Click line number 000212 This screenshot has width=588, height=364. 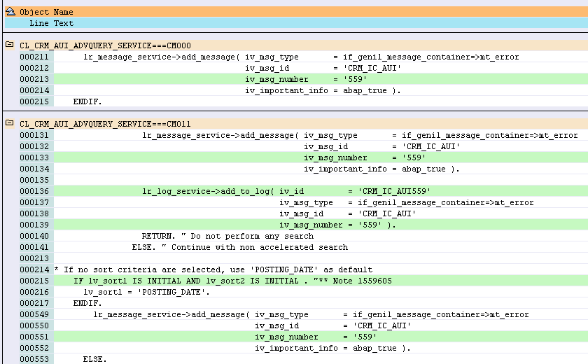click(x=34, y=68)
